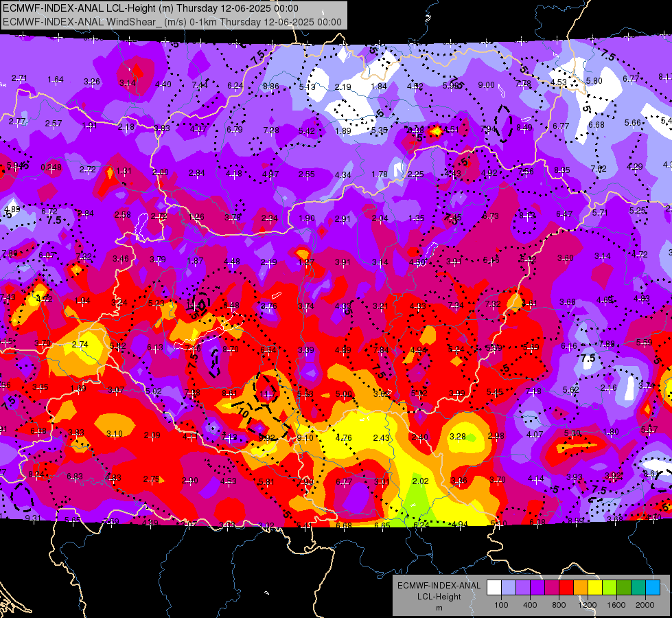Click the grid value 3.28
This screenshot has height=618, width=672.
tap(458, 436)
